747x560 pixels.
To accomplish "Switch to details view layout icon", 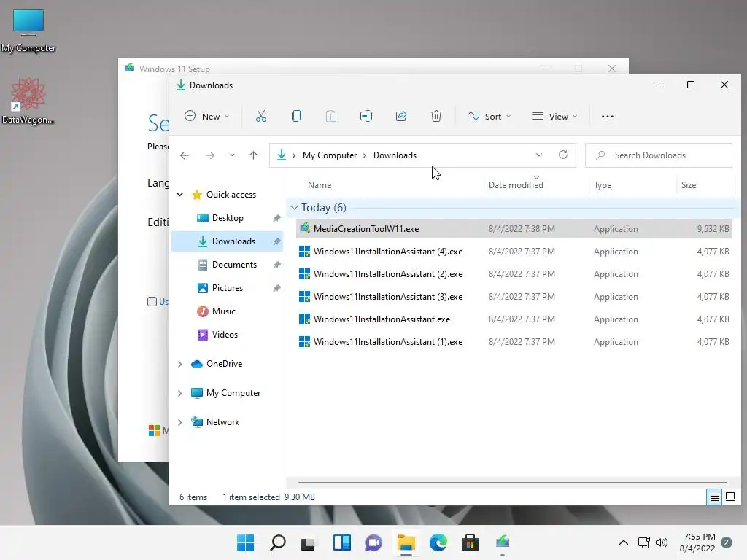I will tap(714, 497).
